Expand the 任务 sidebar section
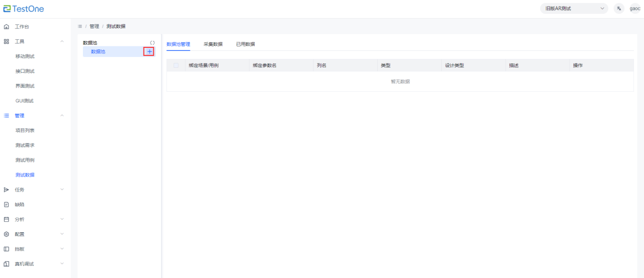 [x=62, y=190]
